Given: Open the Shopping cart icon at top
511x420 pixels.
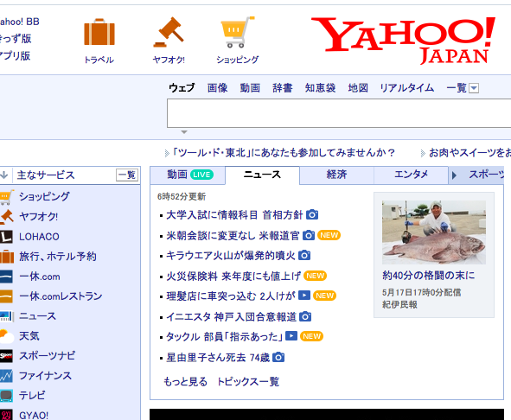Looking at the screenshot, I should [x=238, y=32].
